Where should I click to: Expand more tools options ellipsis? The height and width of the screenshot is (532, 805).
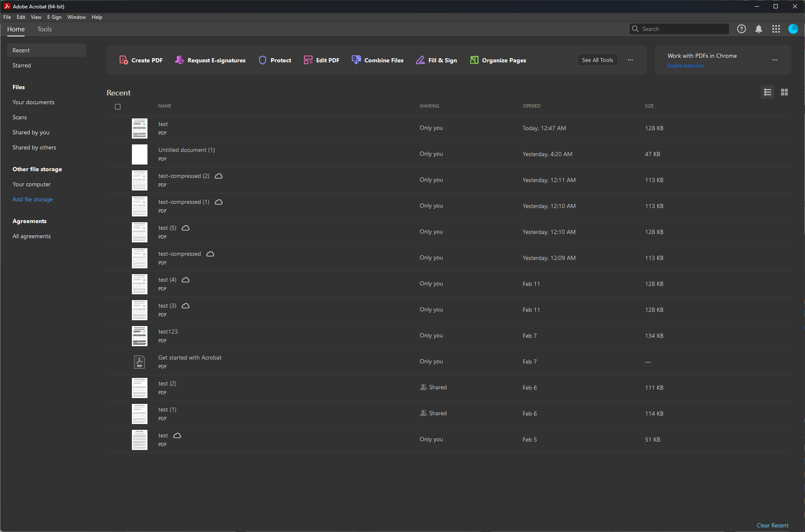point(630,60)
